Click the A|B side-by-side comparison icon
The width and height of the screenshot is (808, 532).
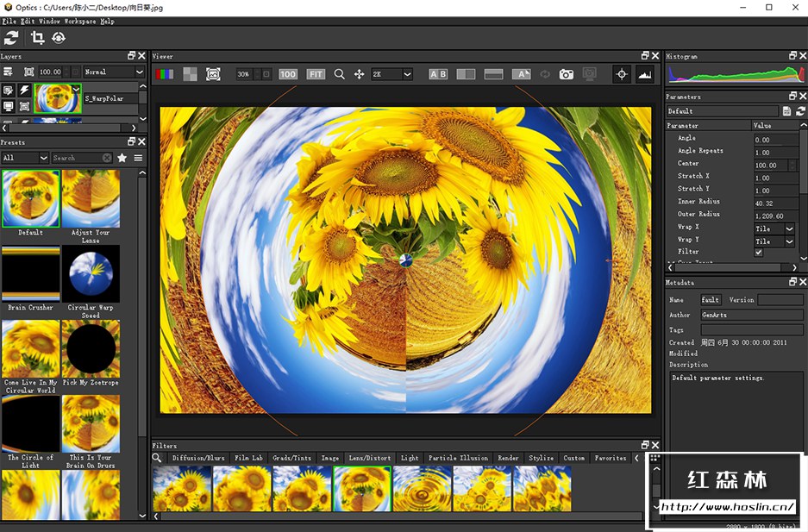pyautogui.click(x=438, y=74)
